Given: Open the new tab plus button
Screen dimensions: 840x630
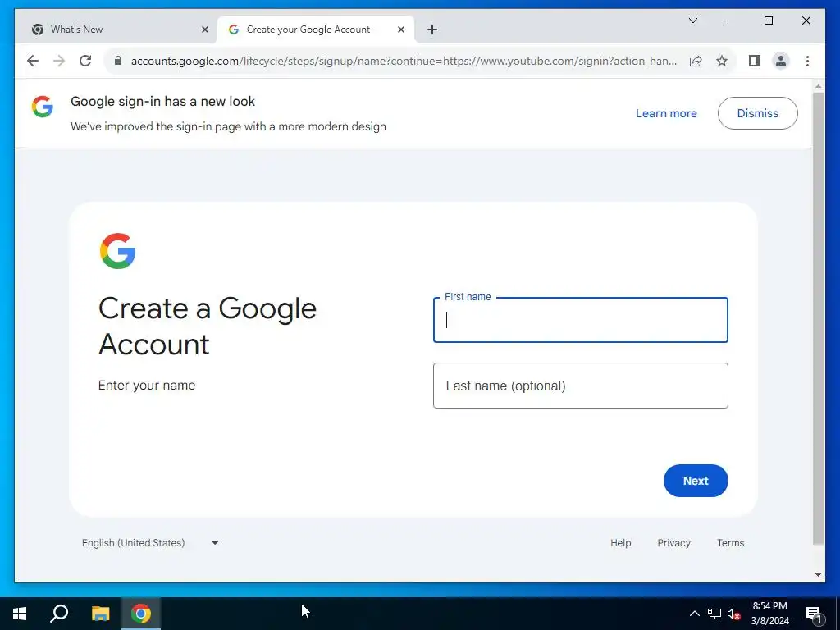Looking at the screenshot, I should point(432,30).
